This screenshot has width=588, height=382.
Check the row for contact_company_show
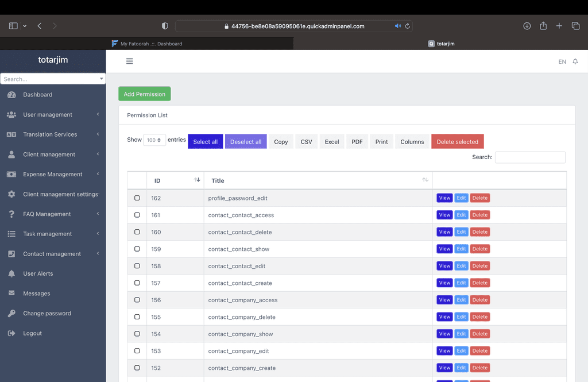[x=137, y=334]
